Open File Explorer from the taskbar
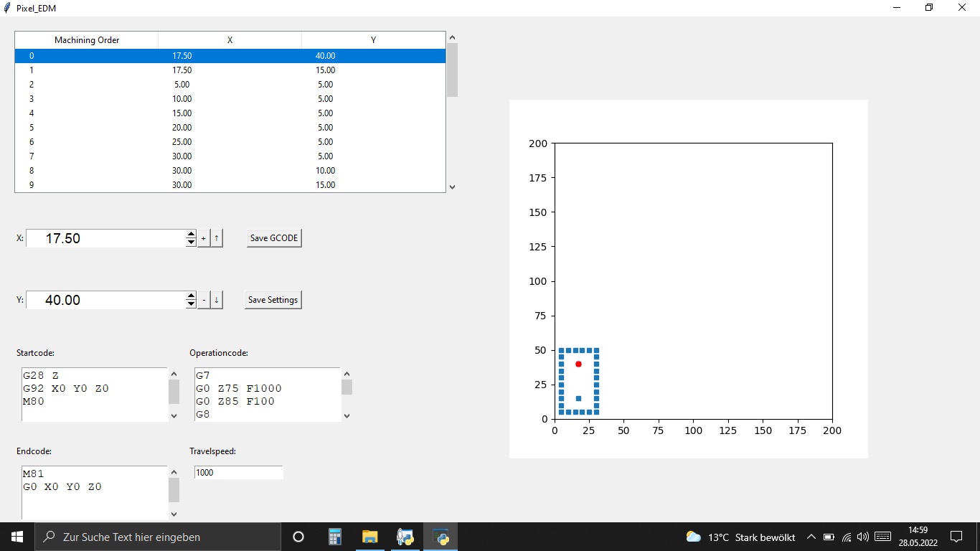 point(369,537)
